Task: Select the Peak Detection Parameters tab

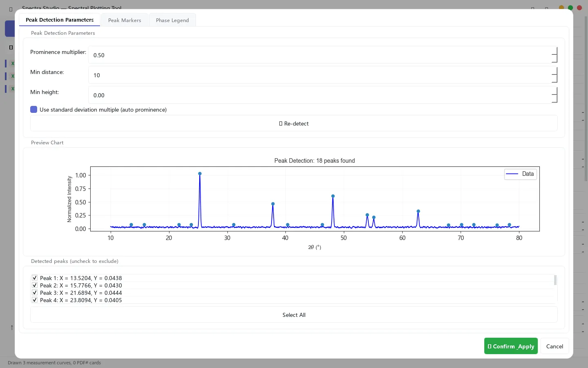Action: click(60, 20)
